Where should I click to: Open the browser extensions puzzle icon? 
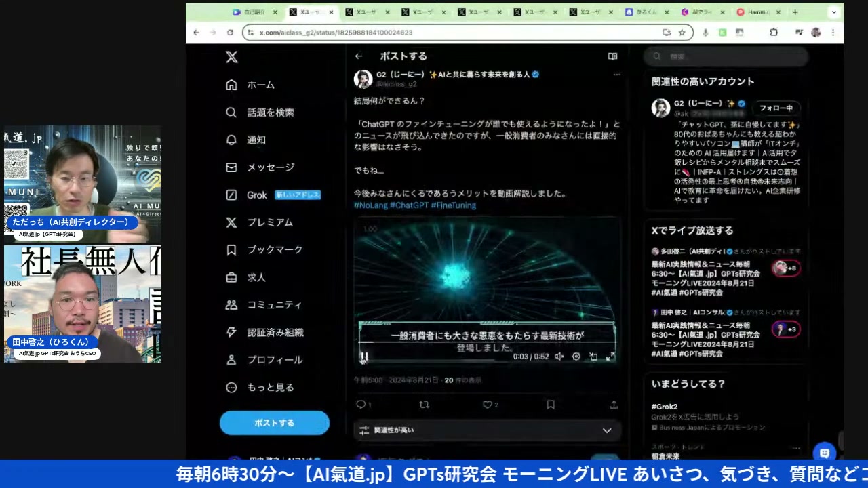(x=774, y=33)
